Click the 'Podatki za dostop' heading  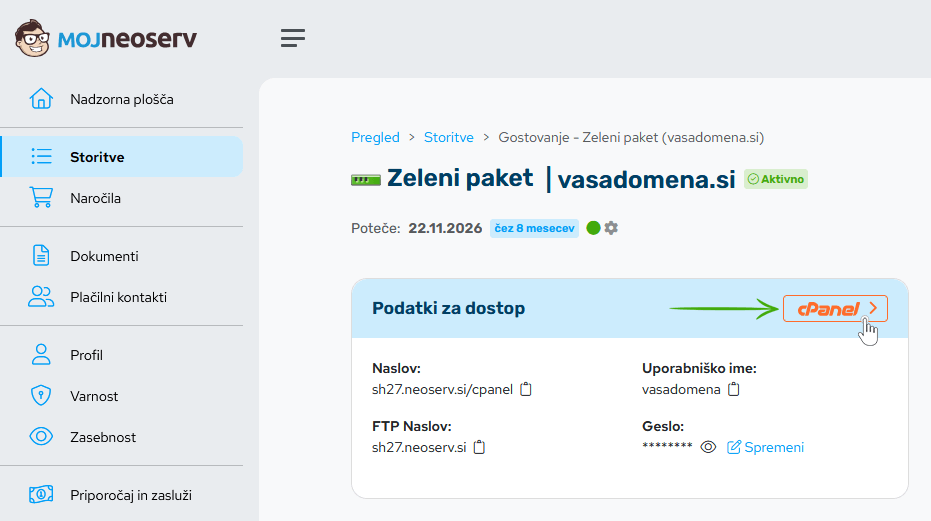448,308
